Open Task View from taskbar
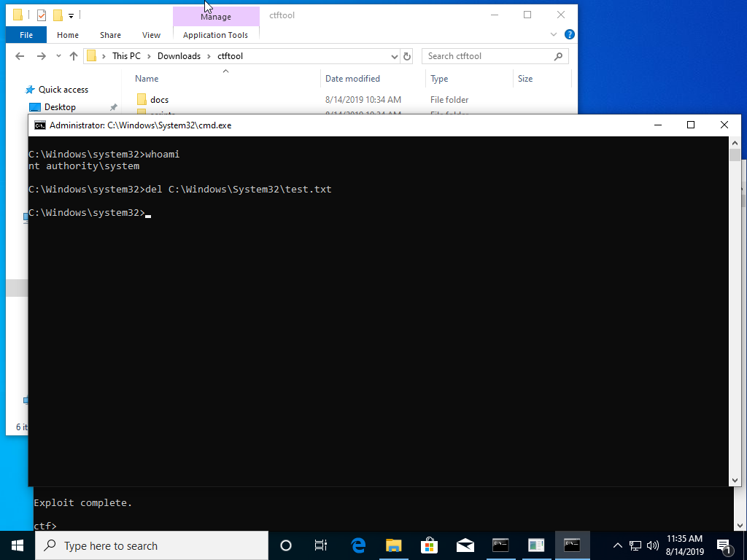The image size is (747, 560). click(321, 545)
